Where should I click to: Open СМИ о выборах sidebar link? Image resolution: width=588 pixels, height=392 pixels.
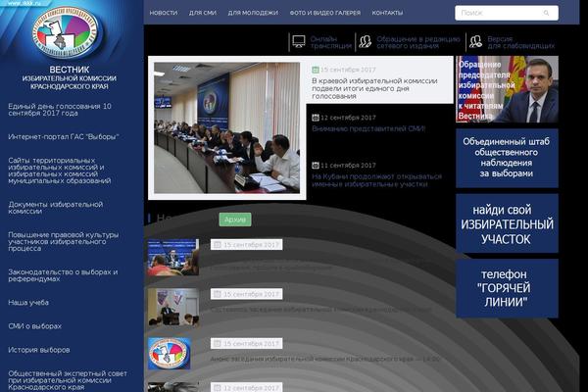(x=34, y=326)
